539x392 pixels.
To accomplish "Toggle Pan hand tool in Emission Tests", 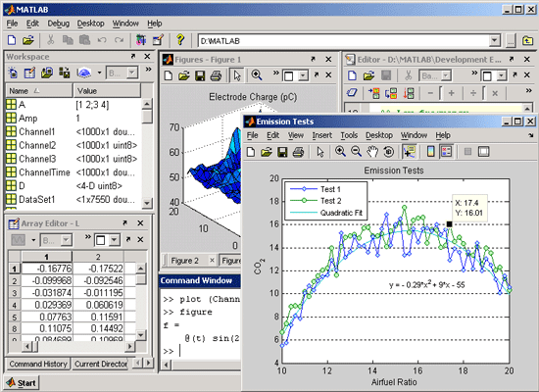I will point(372,152).
